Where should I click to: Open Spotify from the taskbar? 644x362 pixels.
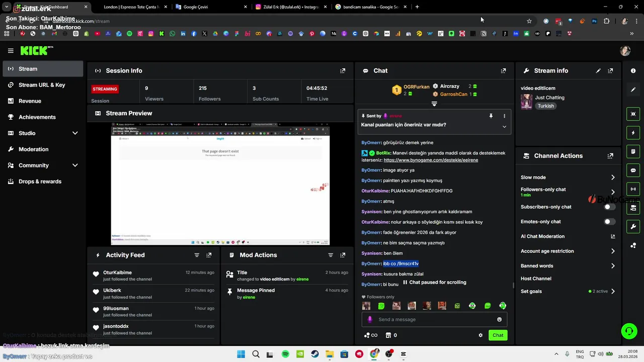(x=285, y=354)
